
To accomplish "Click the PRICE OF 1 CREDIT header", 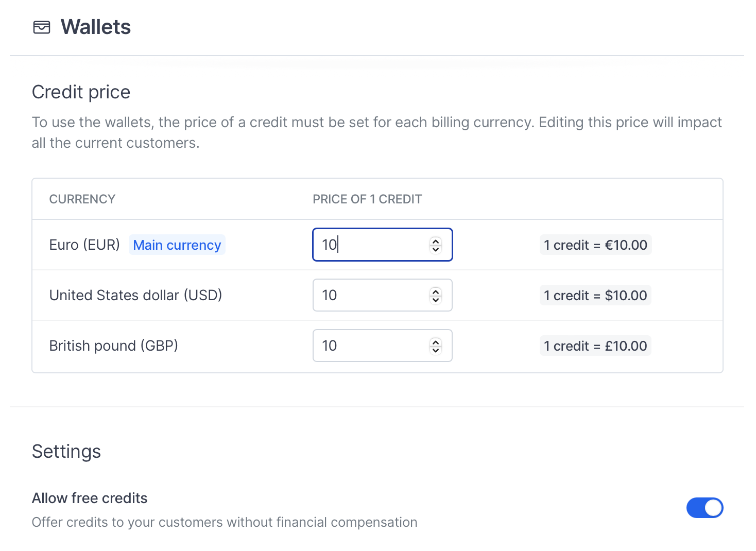I will coord(367,199).
